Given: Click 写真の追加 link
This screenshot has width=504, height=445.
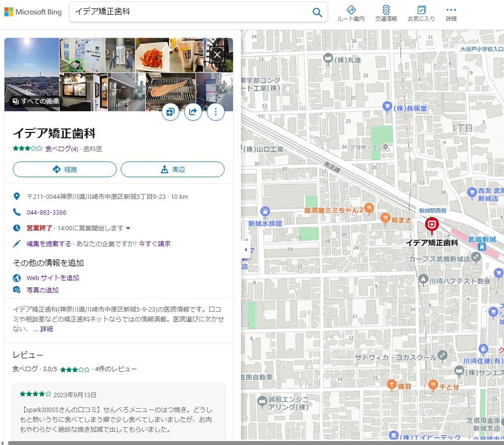Looking at the screenshot, I should pos(42,290).
